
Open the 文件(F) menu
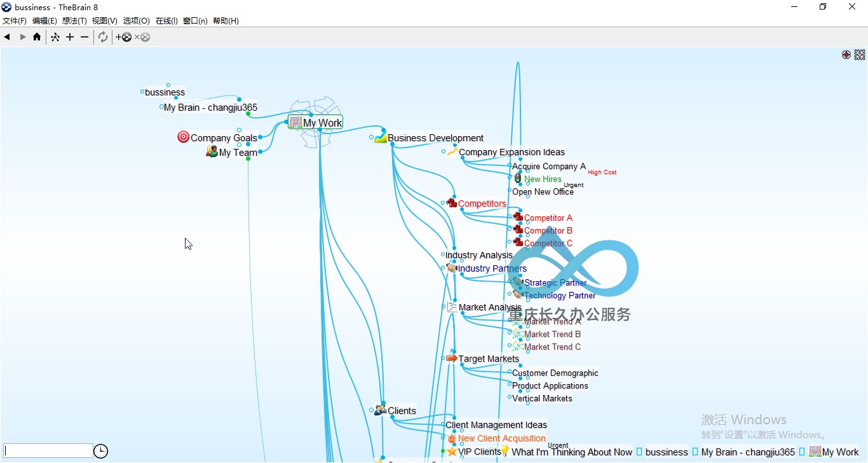(x=15, y=21)
